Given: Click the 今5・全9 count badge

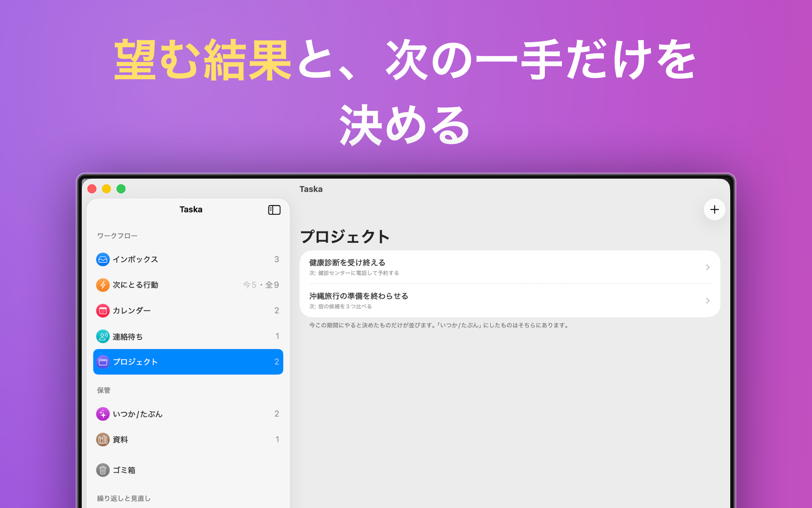Looking at the screenshot, I should tap(261, 285).
